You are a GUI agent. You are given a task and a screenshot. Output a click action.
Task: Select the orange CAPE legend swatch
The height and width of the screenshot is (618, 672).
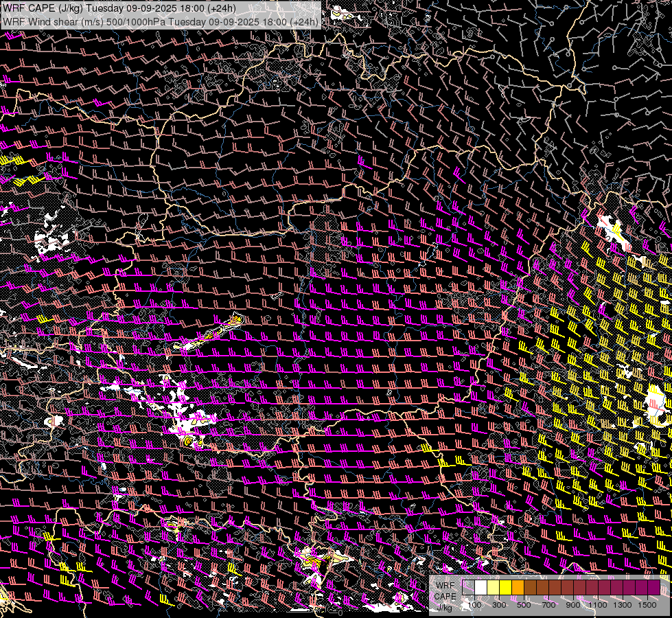click(518, 587)
